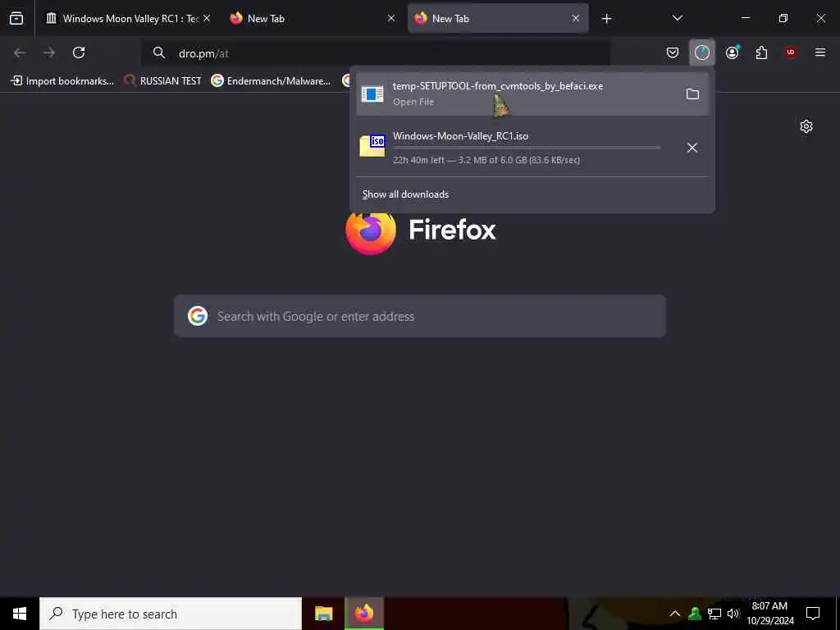This screenshot has height=630, width=840.
Task: Click Search with Google or enter address box
Action: (420, 316)
